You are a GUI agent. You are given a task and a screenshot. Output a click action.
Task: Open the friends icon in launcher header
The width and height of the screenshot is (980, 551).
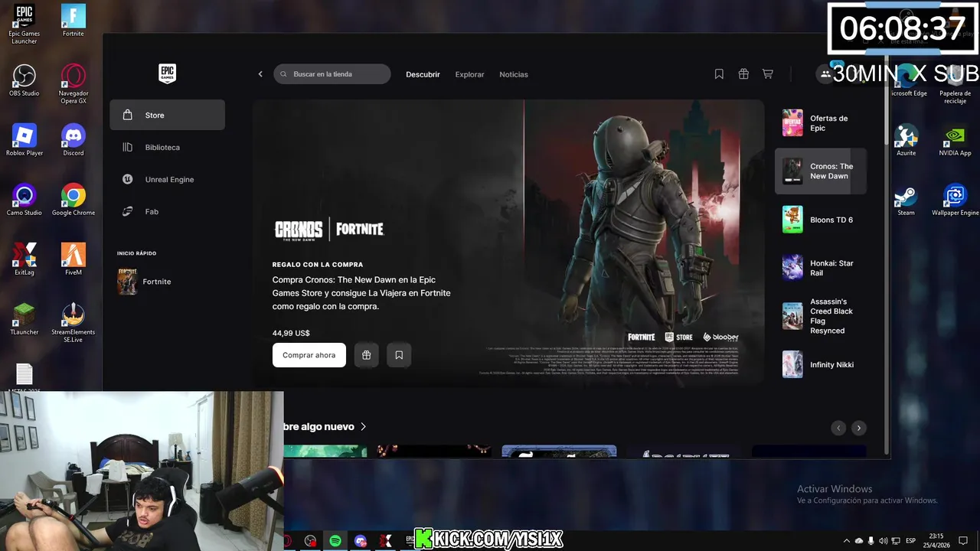825,74
